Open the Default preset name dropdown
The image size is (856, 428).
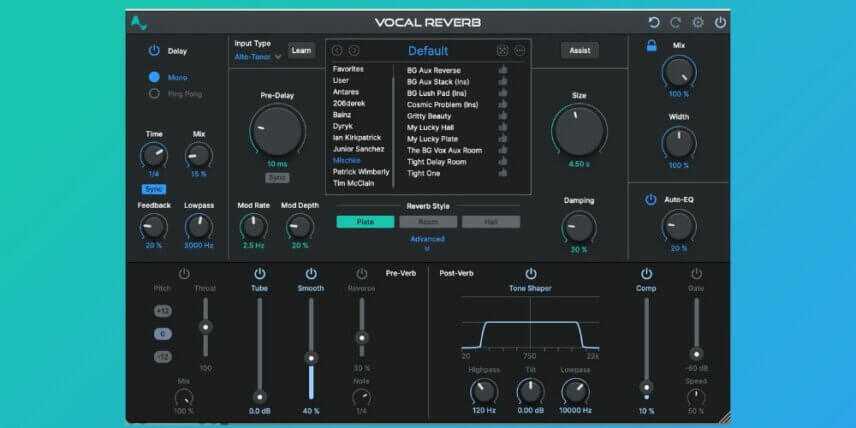pyautogui.click(x=428, y=51)
